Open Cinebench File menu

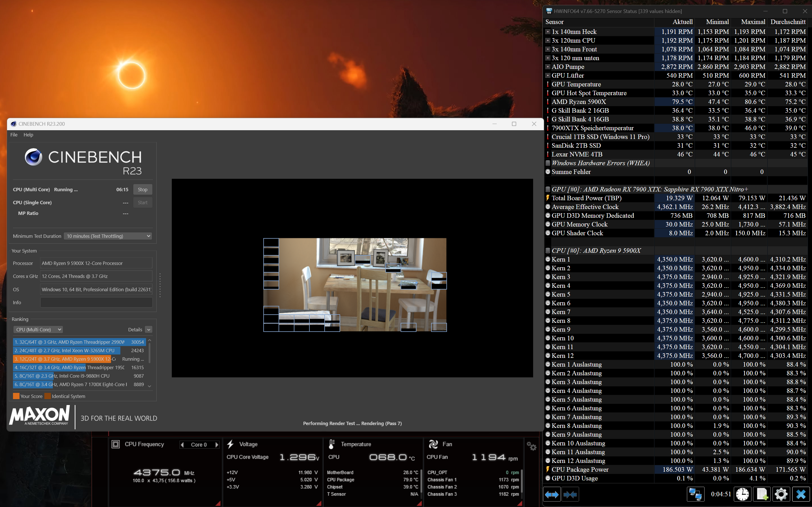[14, 135]
